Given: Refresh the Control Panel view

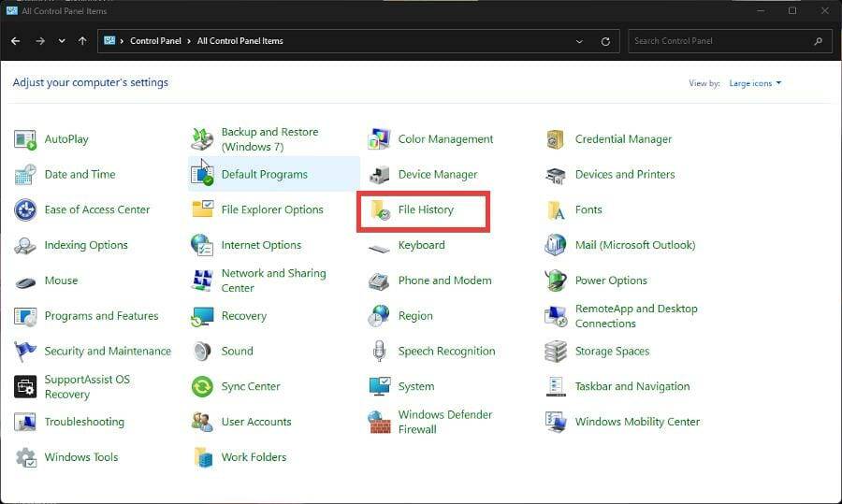Looking at the screenshot, I should [x=605, y=41].
